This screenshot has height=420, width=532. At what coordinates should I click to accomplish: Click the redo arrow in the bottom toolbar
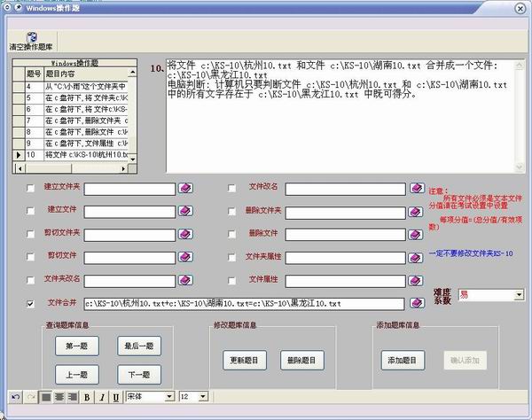pyautogui.click(x=31, y=397)
